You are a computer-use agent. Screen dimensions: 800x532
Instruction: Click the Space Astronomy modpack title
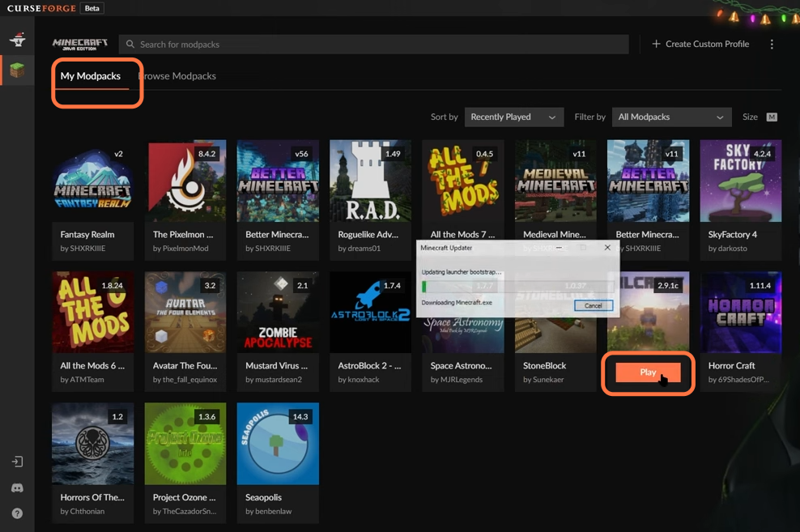coord(461,366)
